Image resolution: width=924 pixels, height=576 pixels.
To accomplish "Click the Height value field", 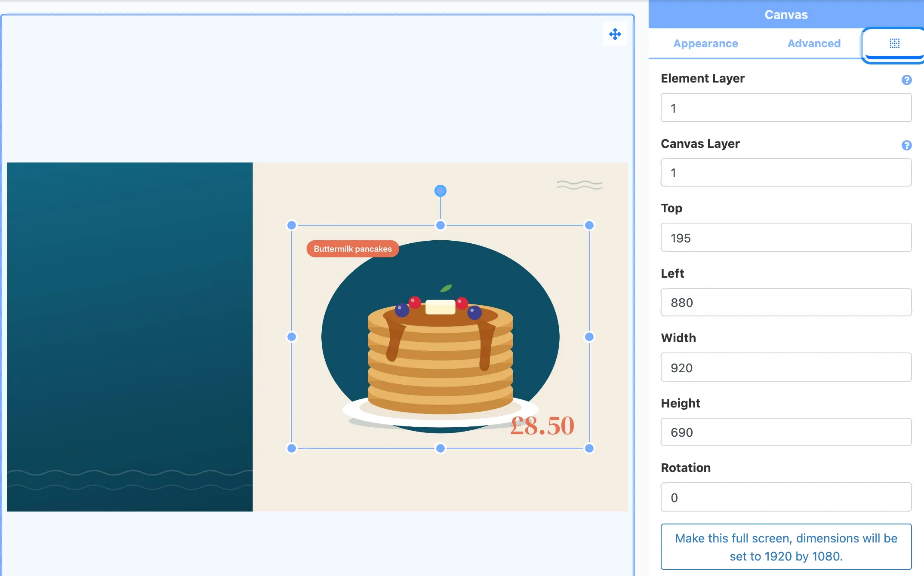I will coord(786,432).
